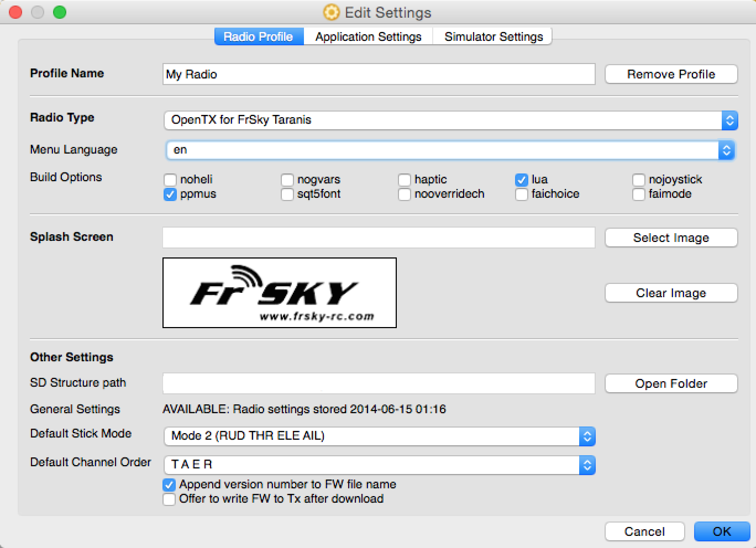
Task: Uncheck the ppmus build option
Action: click(170, 194)
